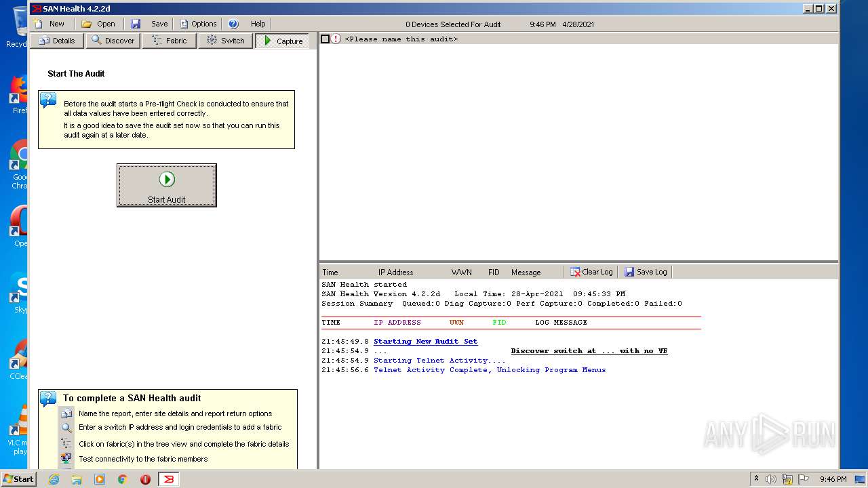Viewport: 868px width, 488px height.
Task: Click the WWN log column header
Action: click(x=462, y=272)
